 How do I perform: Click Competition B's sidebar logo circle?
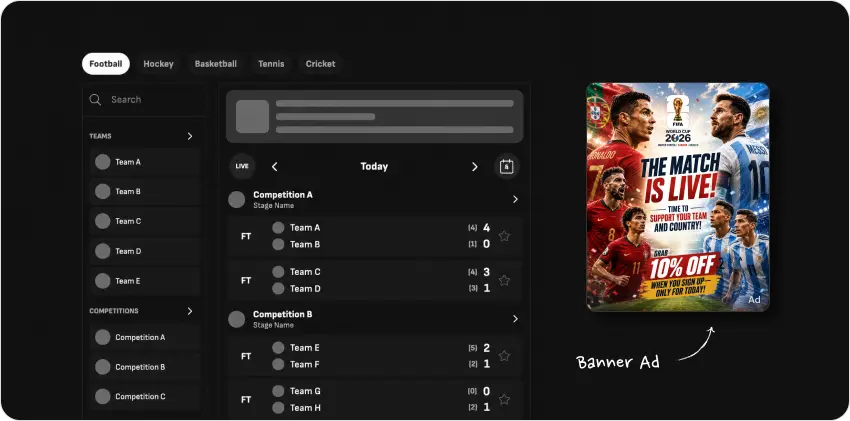point(102,367)
